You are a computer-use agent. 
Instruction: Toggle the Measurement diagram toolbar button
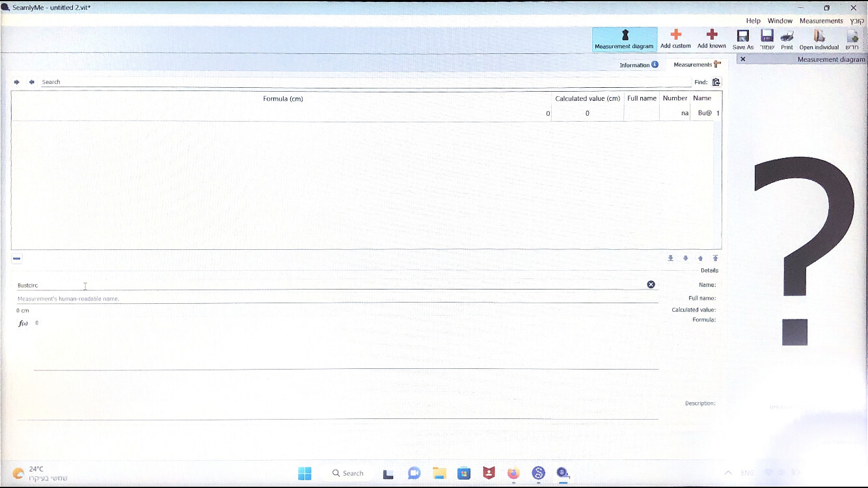click(x=624, y=39)
